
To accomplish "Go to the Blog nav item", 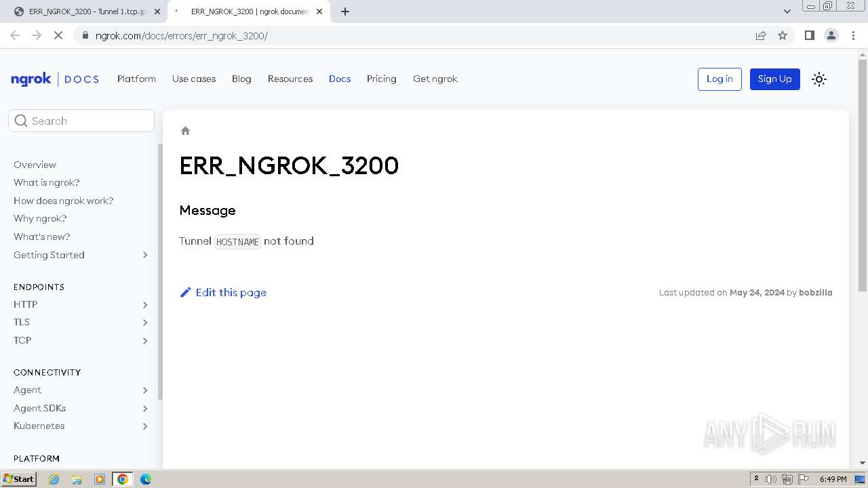I will click(241, 79).
